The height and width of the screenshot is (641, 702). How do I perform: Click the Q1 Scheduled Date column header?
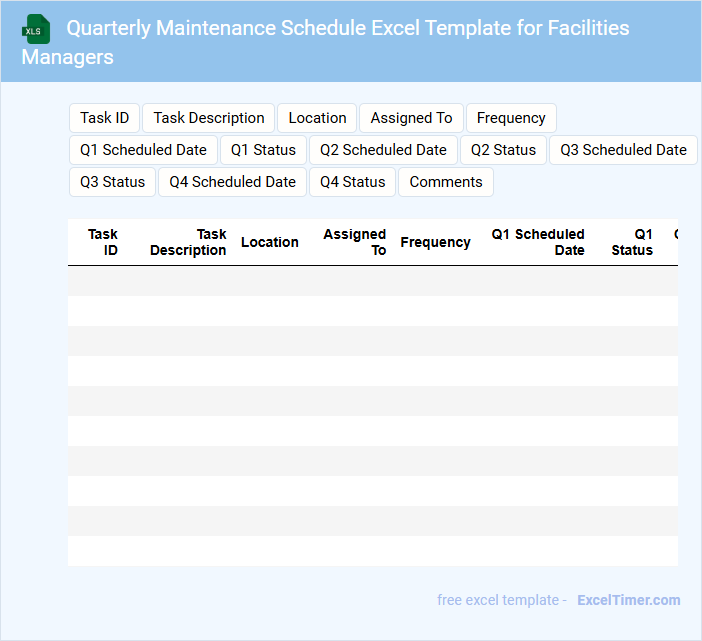click(538, 242)
